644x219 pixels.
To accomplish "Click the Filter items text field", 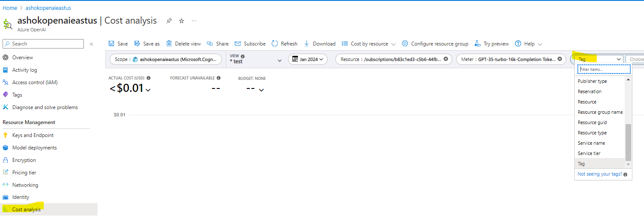I will (604, 69).
